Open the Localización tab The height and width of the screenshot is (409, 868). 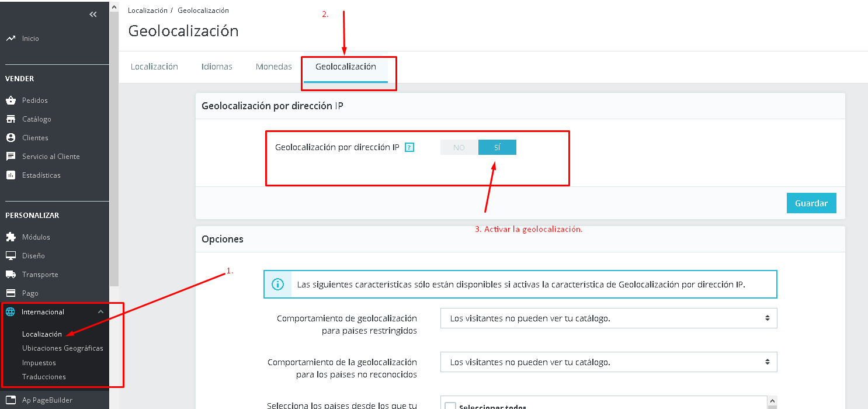154,67
